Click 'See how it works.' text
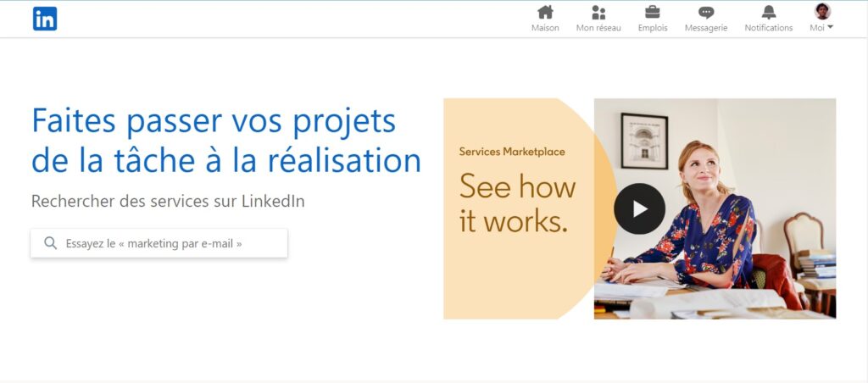This screenshot has height=383, width=868. (517, 203)
